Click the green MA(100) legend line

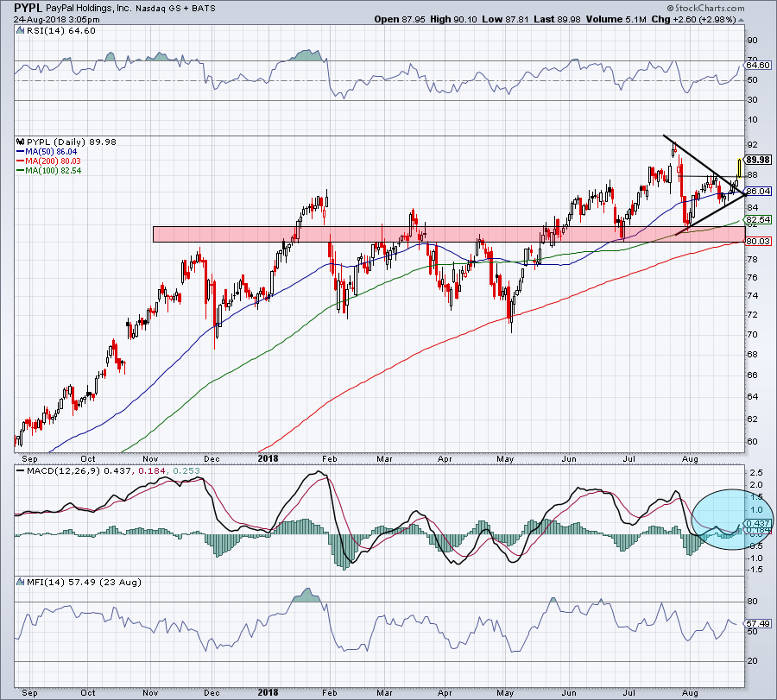21,170
